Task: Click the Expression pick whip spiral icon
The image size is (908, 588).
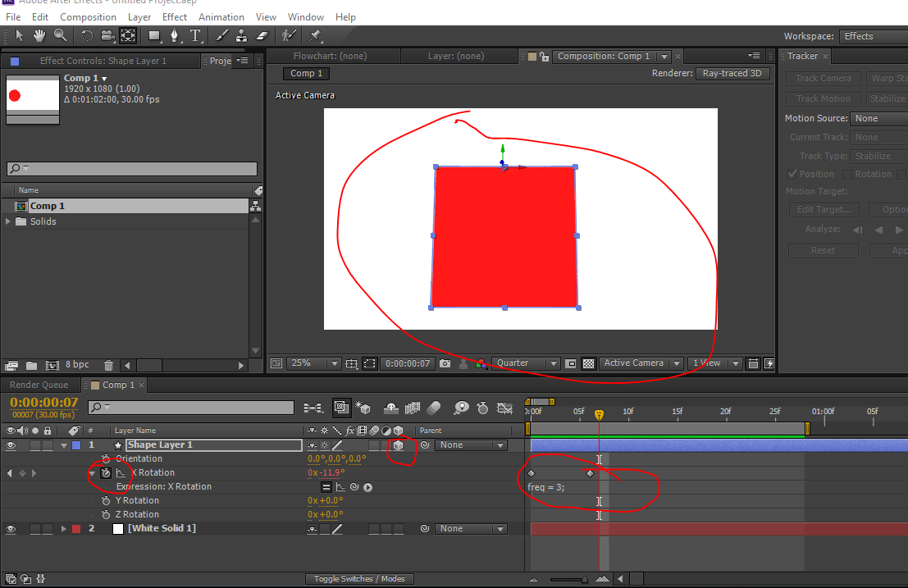Action: tap(354, 487)
